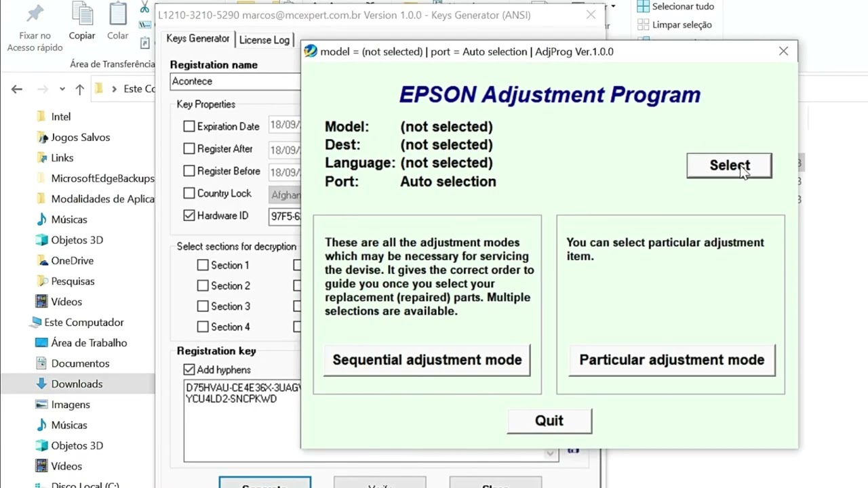Open Modalidades de Aplica folder in sidebar
The width and height of the screenshot is (868, 488).
103,199
